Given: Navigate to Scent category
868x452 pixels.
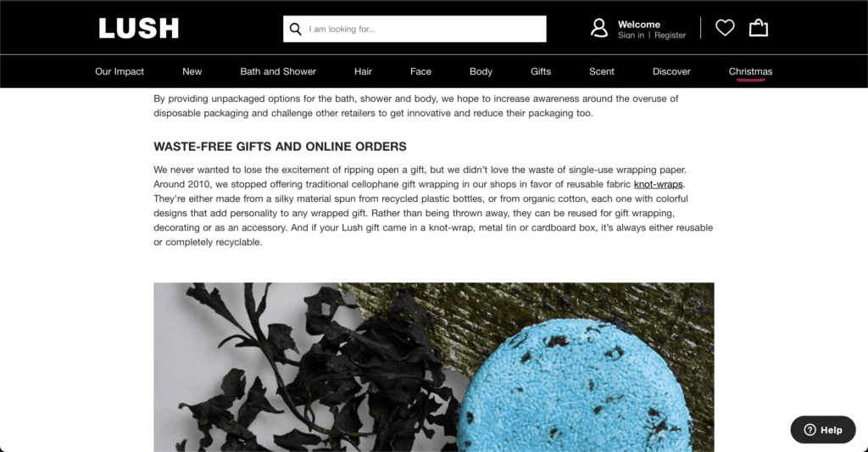Looking at the screenshot, I should coord(602,71).
